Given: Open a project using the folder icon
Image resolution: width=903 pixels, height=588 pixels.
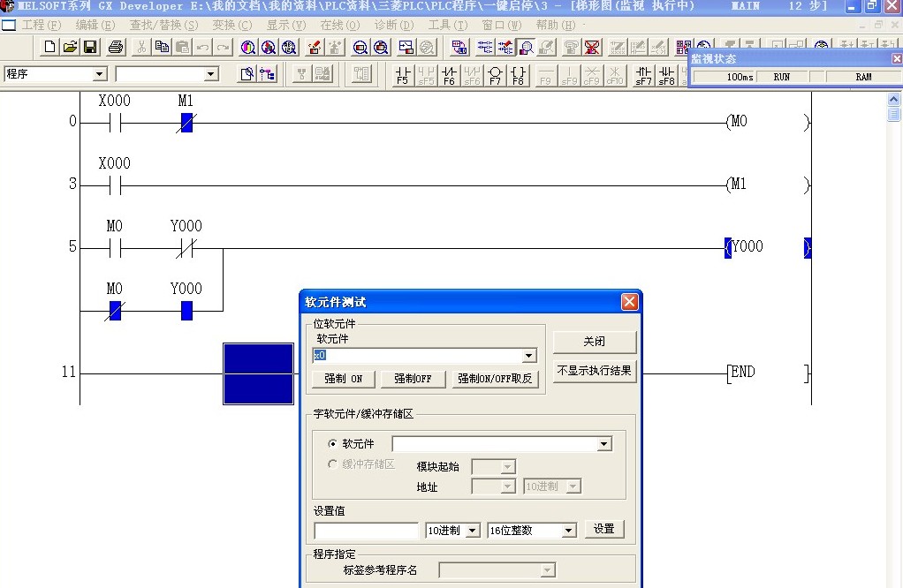Looking at the screenshot, I should point(71,47).
